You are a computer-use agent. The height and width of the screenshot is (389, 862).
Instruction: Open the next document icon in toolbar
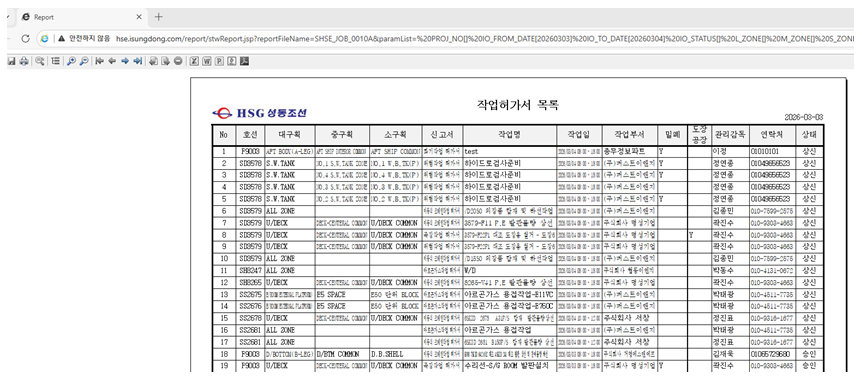tap(165, 61)
